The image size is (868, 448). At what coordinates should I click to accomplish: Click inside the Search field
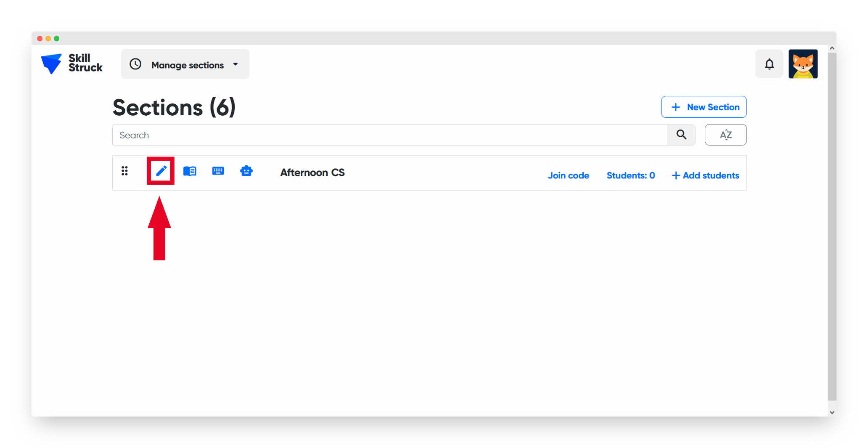336,135
